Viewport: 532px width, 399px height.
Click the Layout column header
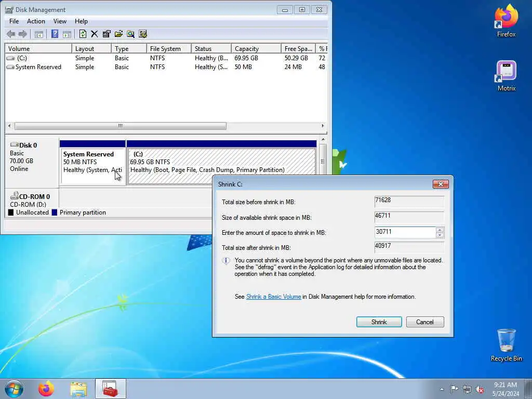pos(91,48)
